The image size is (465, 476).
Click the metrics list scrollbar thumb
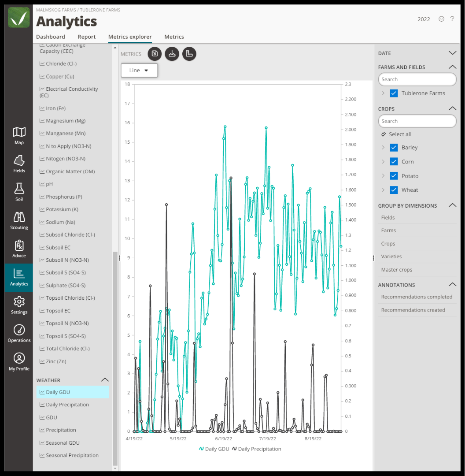[115, 358]
